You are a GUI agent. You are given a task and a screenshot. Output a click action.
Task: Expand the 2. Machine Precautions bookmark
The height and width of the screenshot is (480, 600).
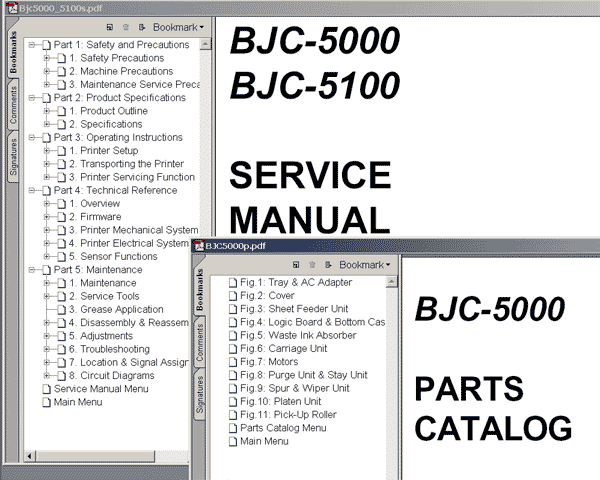[x=47, y=72]
